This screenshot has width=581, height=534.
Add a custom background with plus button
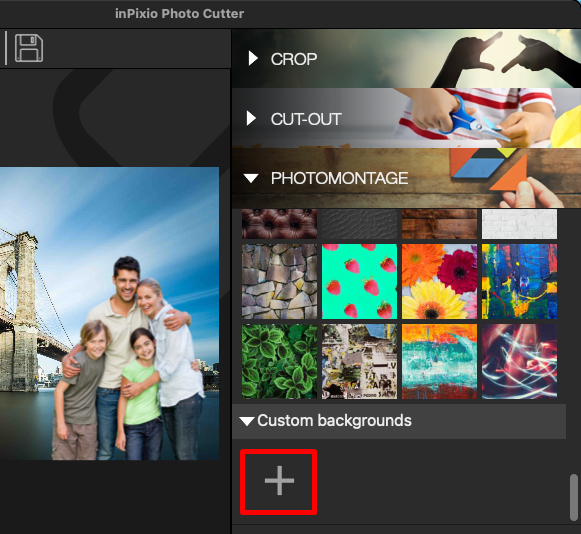point(279,481)
